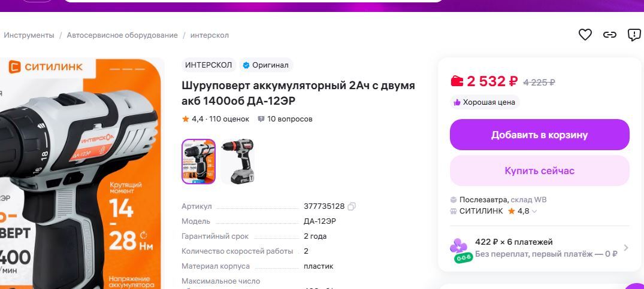
Task: Add item with Добавить в корзину
Action: click(539, 135)
